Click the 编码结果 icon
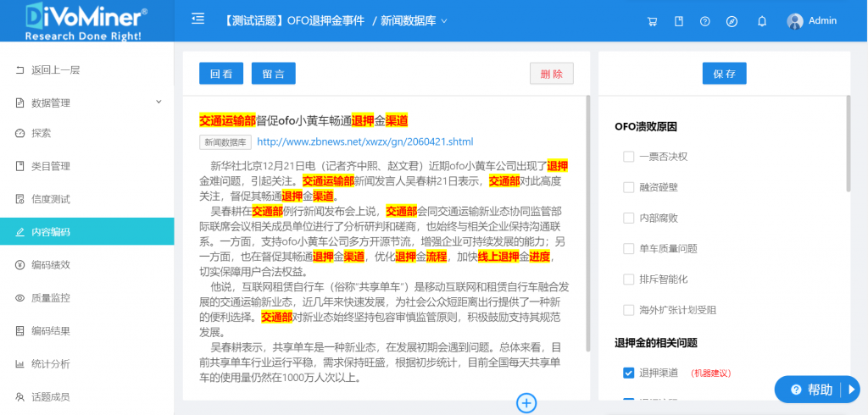Image resolution: width=868 pixels, height=415 pixels. [20, 331]
